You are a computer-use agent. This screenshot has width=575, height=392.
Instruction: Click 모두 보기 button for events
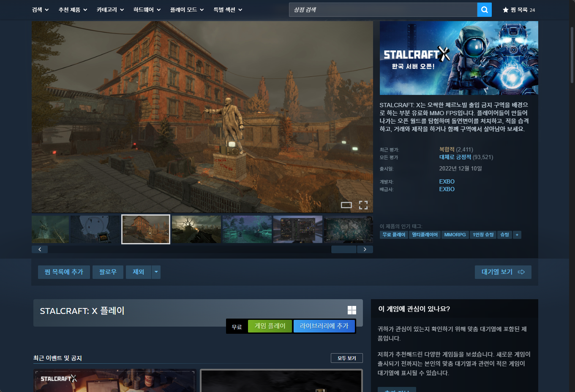click(x=347, y=358)
